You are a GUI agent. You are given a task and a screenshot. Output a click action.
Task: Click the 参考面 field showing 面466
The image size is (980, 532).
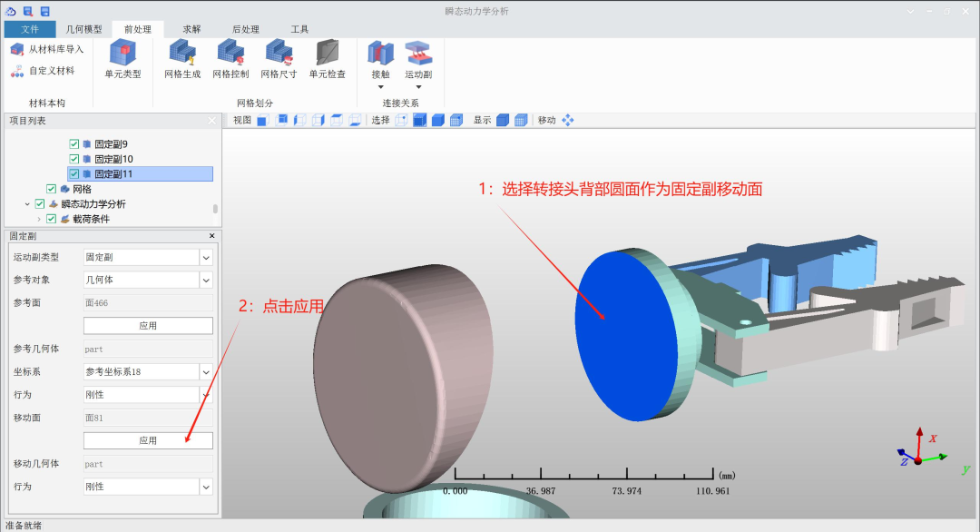point(148,302)
